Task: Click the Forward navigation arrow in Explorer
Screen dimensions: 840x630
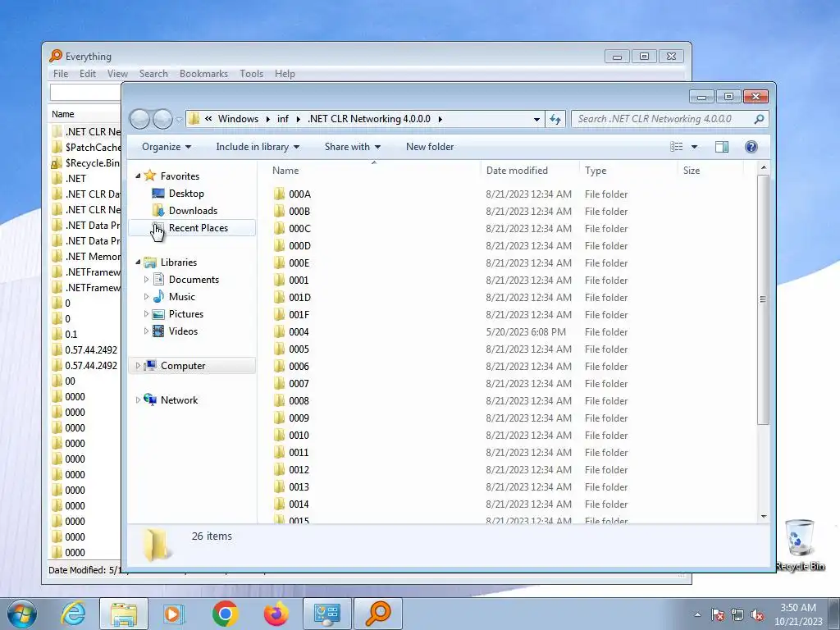Action: (163, 119)
